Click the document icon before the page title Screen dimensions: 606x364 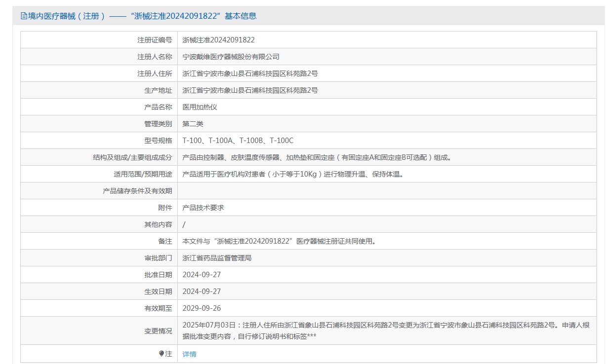(24, 16)
